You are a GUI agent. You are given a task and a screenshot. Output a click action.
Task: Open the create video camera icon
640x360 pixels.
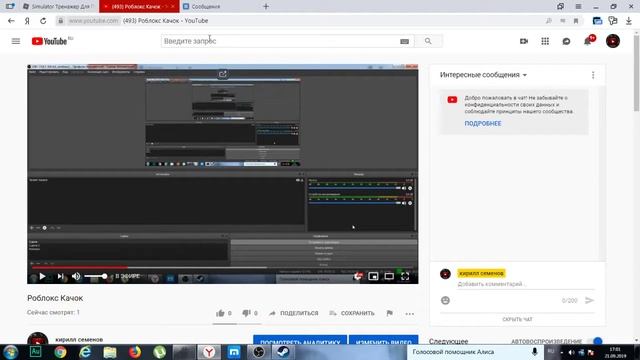pos(524,41)
